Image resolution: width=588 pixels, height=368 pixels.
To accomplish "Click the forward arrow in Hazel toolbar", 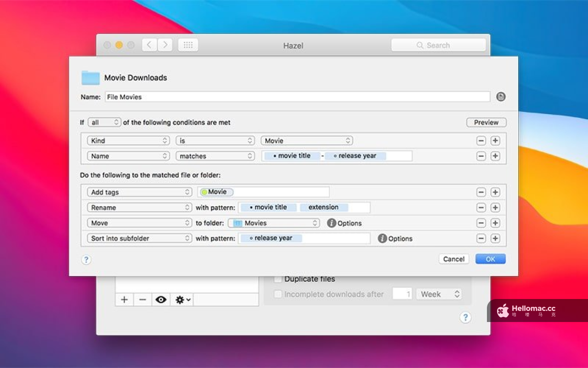I will point(165,45).
